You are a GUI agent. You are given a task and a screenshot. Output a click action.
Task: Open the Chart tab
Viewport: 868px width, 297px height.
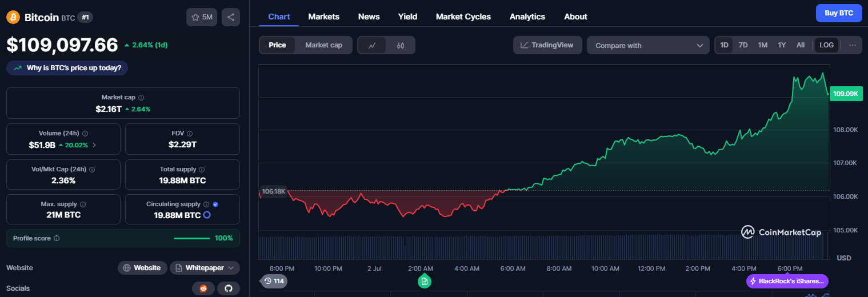(279, 17)
